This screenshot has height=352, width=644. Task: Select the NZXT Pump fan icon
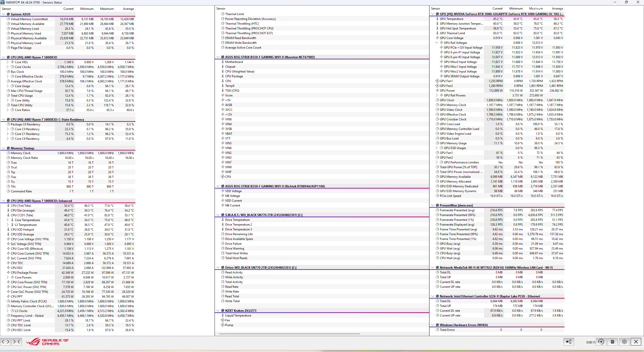(223, 325)
